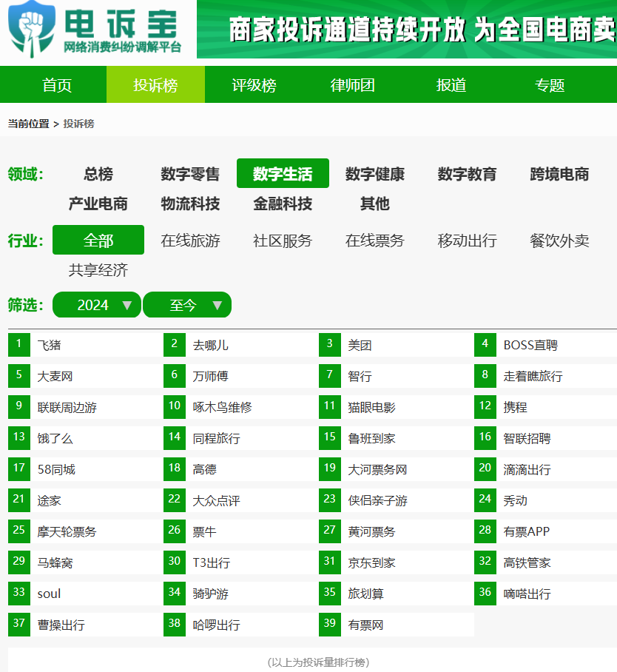
Task: Choose the 数字健康 domain filter
Action: [375, 174]
